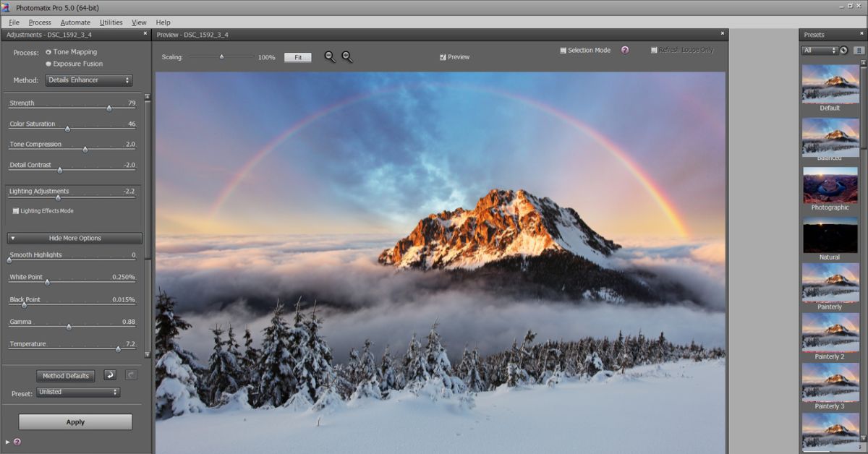Click the Detail Contrast slider handle
This screenshot has width=868, height=454.
(60, 171)
